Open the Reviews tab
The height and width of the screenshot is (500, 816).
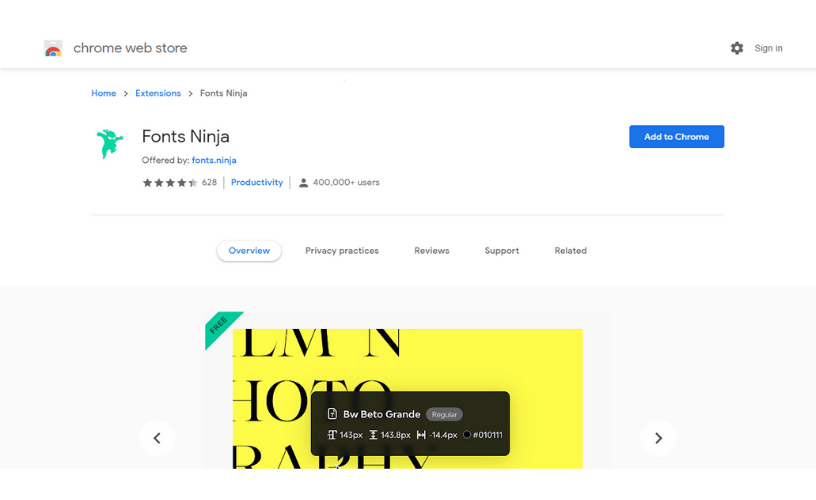[x=431, y=251]
